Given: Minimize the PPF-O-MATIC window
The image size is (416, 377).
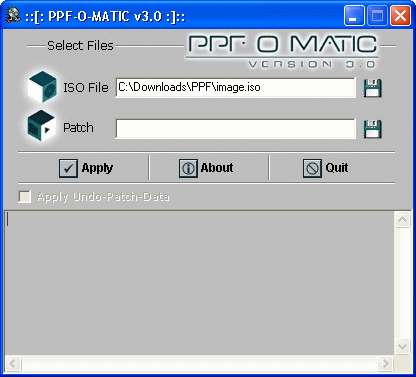Looking at the screenshot, I should 354,16.
